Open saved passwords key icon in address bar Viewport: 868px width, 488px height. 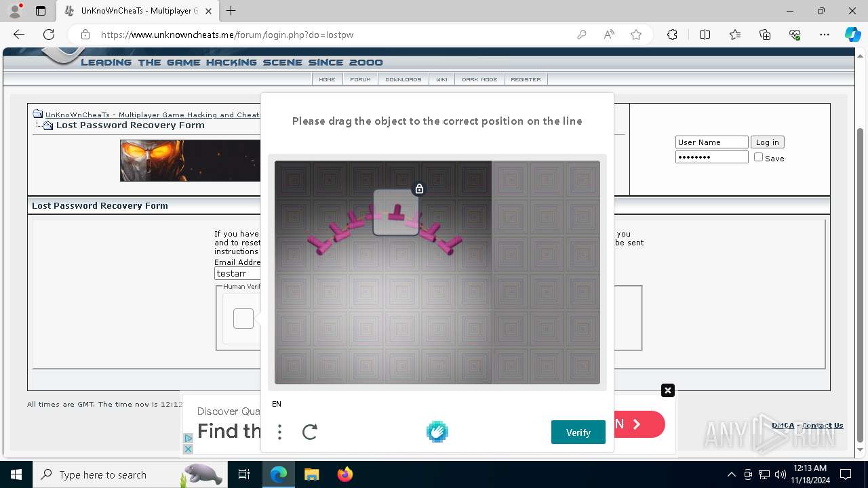click(x=582, y=35)
